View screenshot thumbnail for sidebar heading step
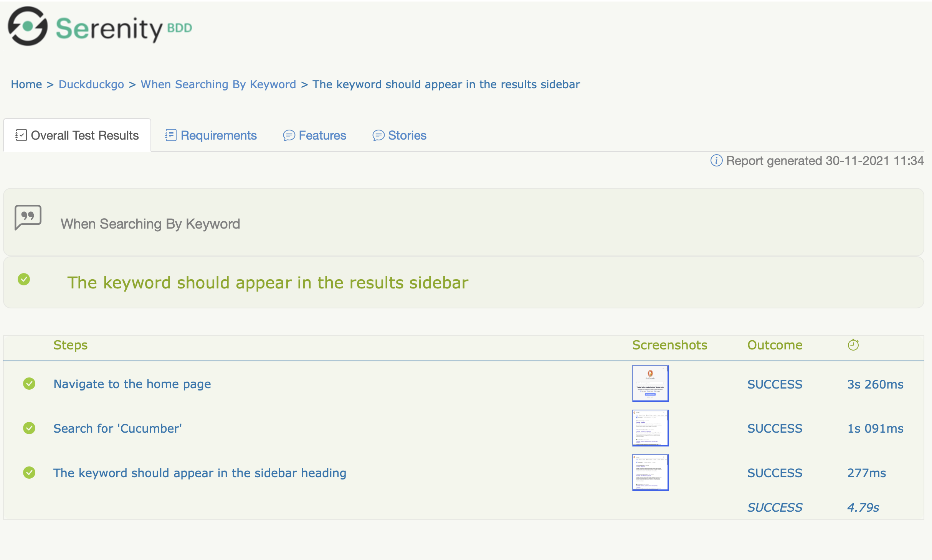Screen dimensions: 932x560 (x=650, y=473)
